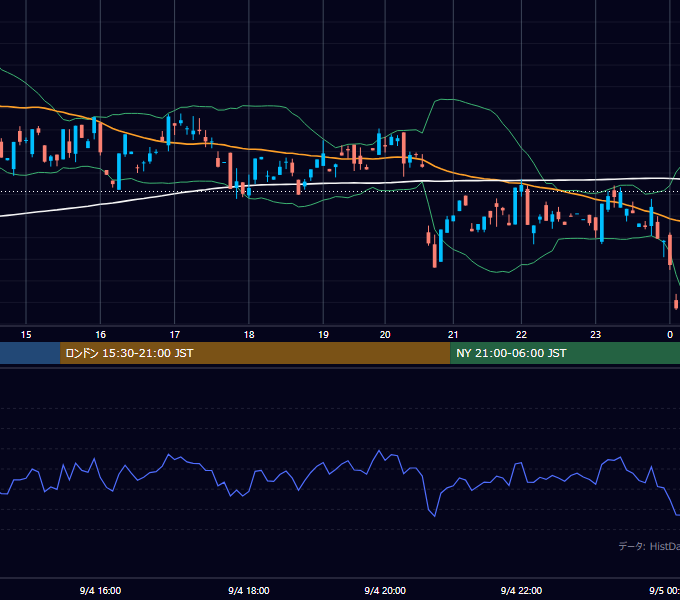Click the blue session bar before London

pyautogui.click(x=30, y=353)
